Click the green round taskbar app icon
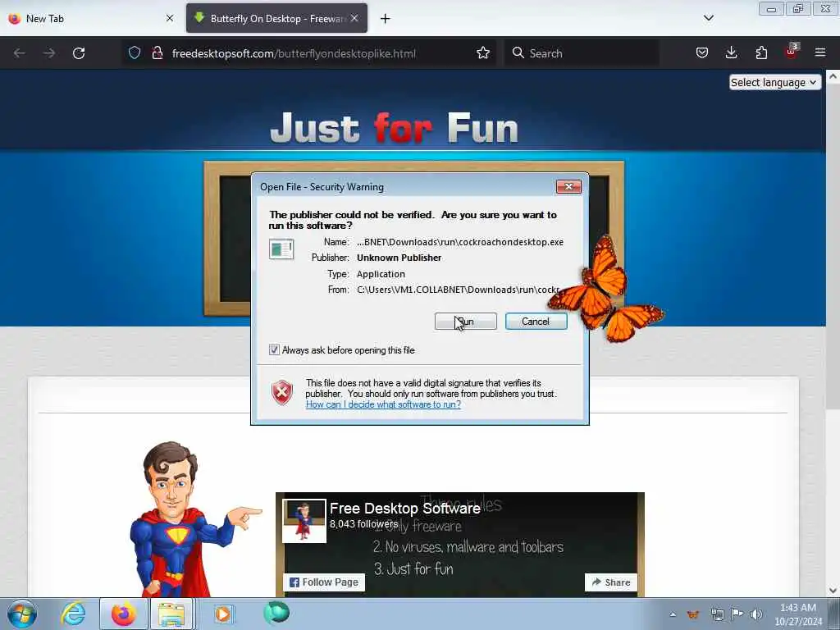 tap(276, 613)
